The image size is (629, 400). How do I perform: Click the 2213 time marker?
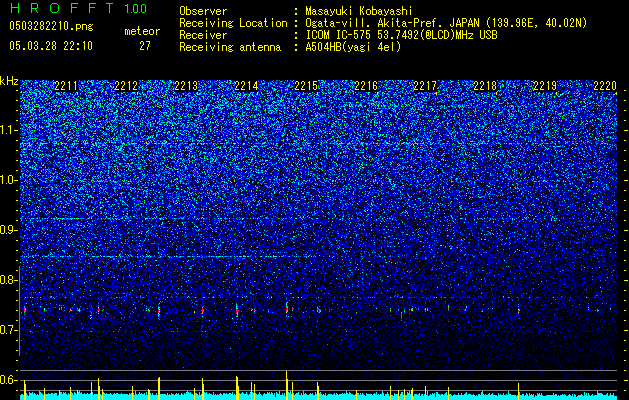[186, 86]
